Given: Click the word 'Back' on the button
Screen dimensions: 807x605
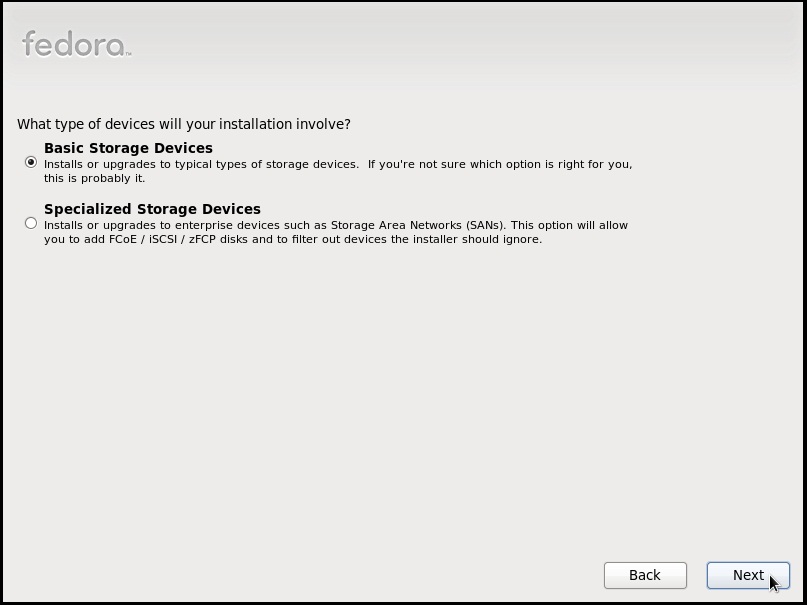Looking at the screenshot, I should [645, 575].
